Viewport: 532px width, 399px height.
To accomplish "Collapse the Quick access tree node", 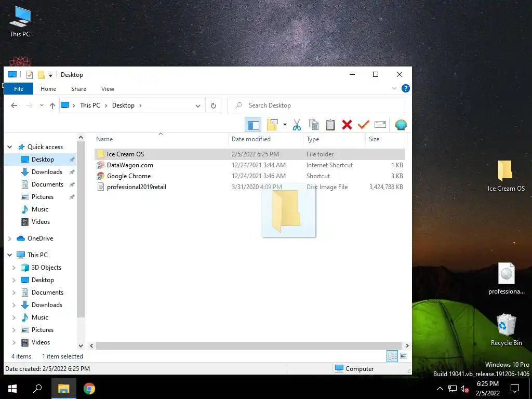I will (10, 147).
